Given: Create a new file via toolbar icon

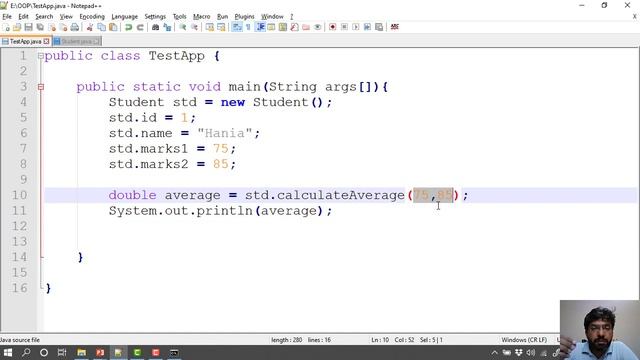Looking at the screenshot, I should pos(6,27).
